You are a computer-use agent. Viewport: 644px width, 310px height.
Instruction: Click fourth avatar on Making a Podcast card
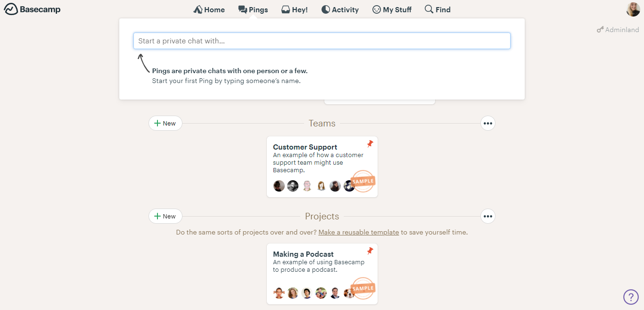pyautogui.click(x=321, y=293)
